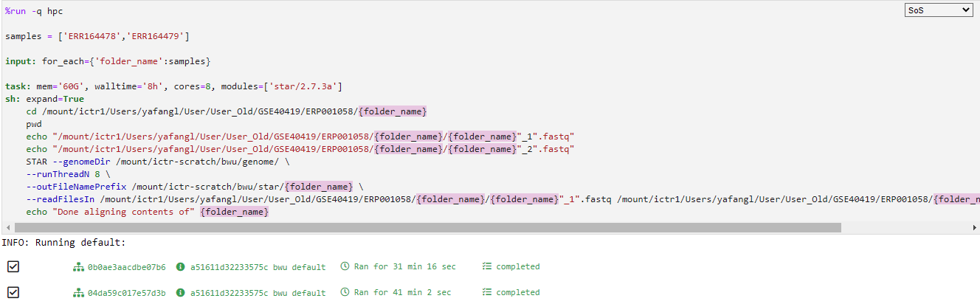Click status list icon of first completed task
The width and height of the screenshot is (980, 304).
click(x=486, y=266)
